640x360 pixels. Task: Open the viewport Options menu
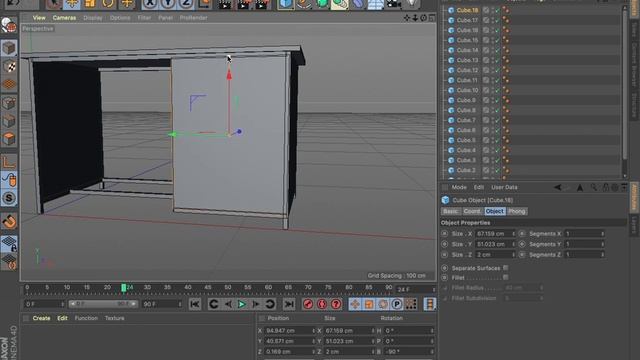[120, 18]
